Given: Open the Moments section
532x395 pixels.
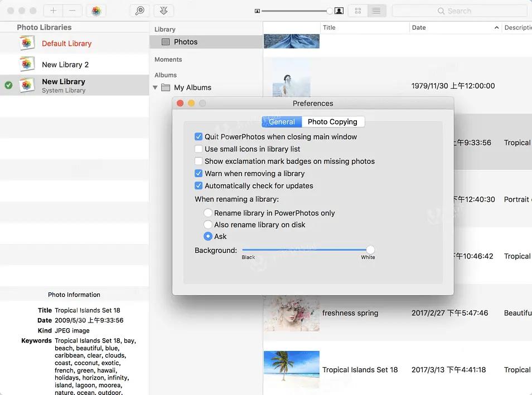Looking at the screenshot, I should [168, 60].
